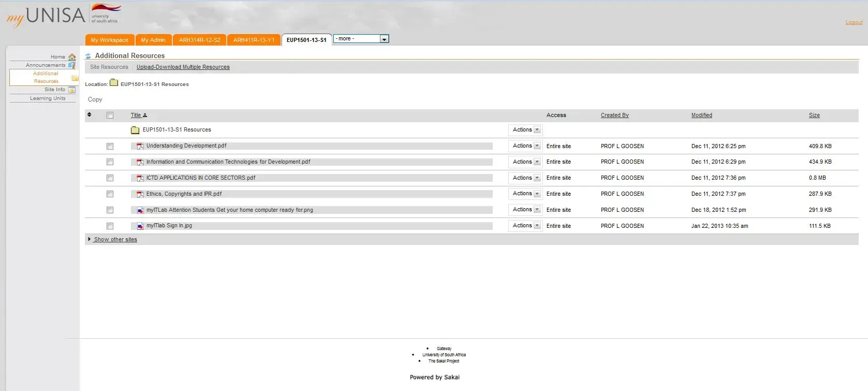The image size is (868, 391).
Task: Tick the select-all checkbox in header row
Action: (110, 115)
